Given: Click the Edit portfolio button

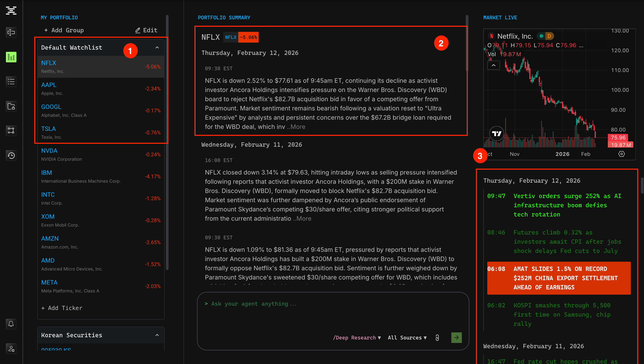Looking at the screenshot, I should tap(146, 30).
